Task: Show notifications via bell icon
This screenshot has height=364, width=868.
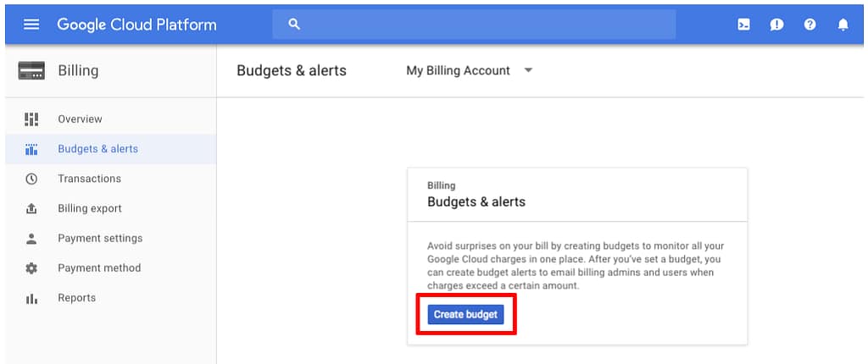Action: click(843, 25)
